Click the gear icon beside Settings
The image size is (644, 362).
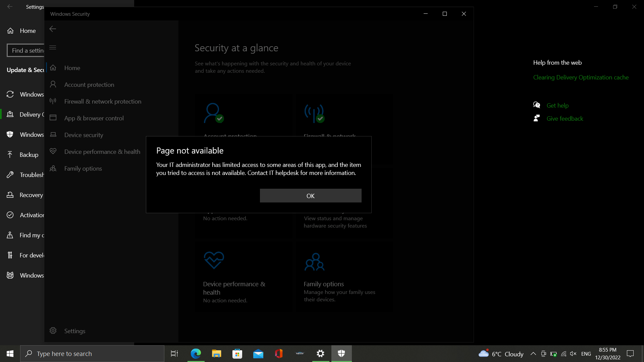[x=53, y=330]
